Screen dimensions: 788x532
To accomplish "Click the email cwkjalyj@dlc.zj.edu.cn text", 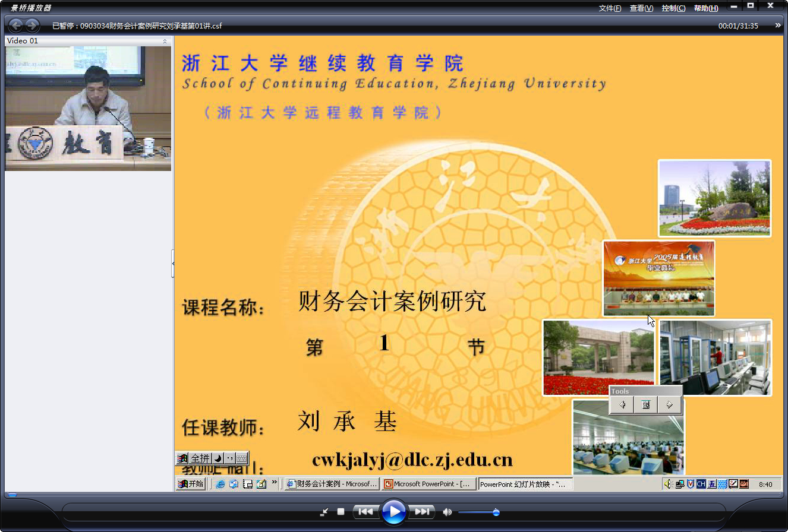I will 412,460.
